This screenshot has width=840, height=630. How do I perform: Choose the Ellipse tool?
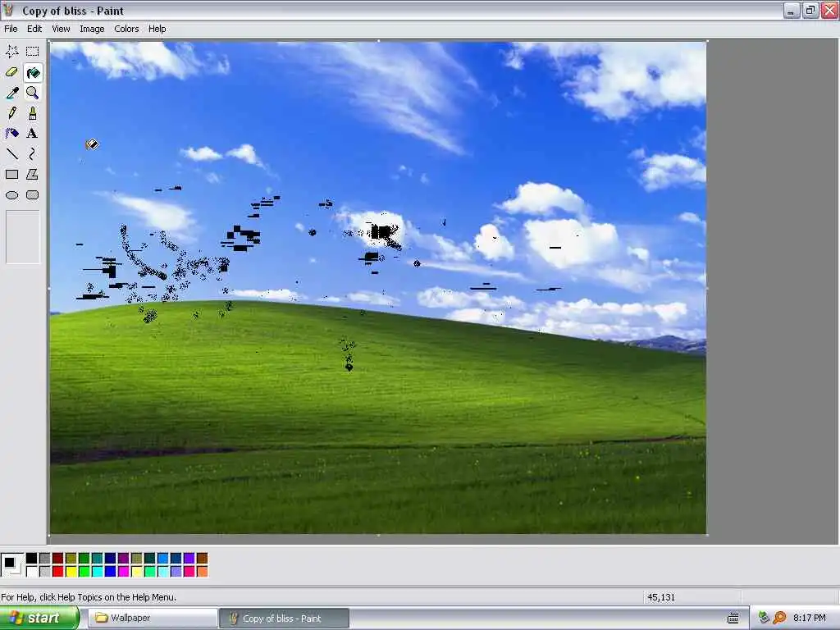11,195
